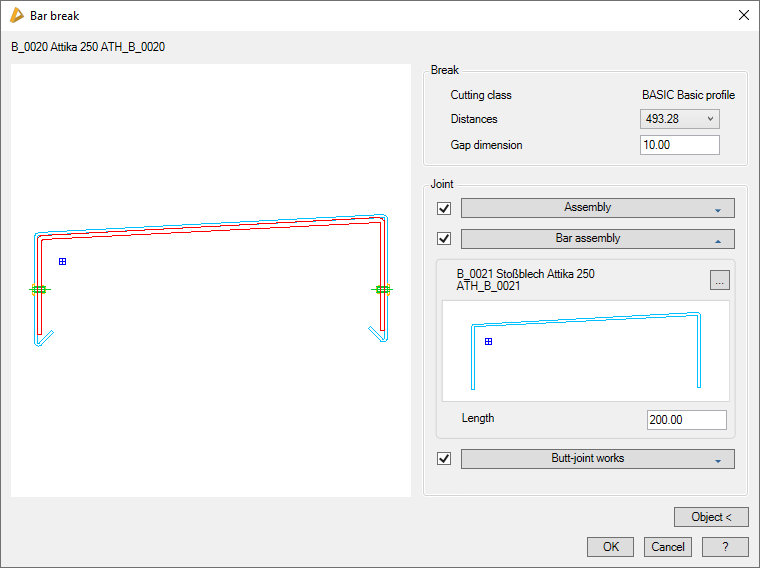Click the blue marker in Bar assembly preview
This screenshot has width=760, height=568.
(x=488, y=341)
